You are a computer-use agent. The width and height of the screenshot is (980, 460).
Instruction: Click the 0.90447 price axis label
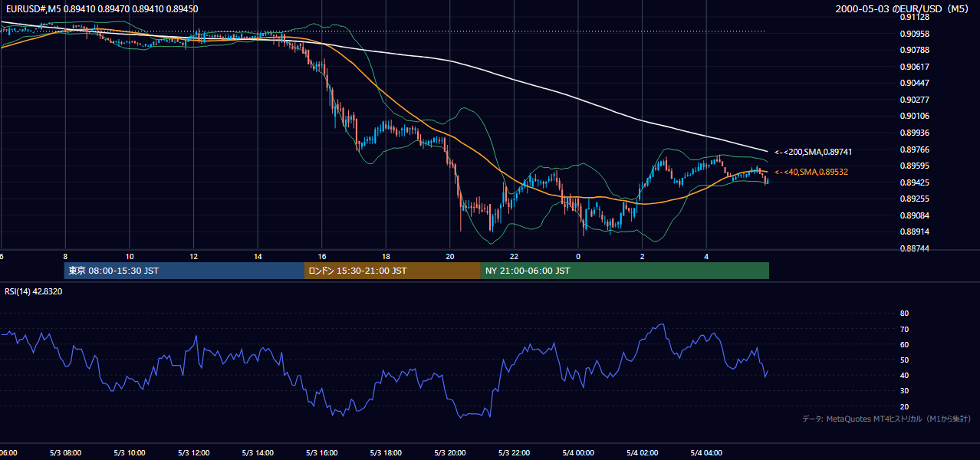coord(916,83)
